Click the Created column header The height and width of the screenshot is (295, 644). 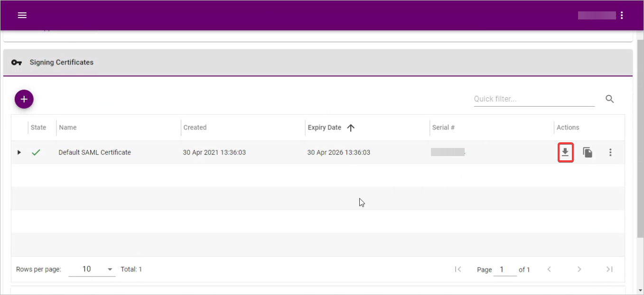point(195,128)
